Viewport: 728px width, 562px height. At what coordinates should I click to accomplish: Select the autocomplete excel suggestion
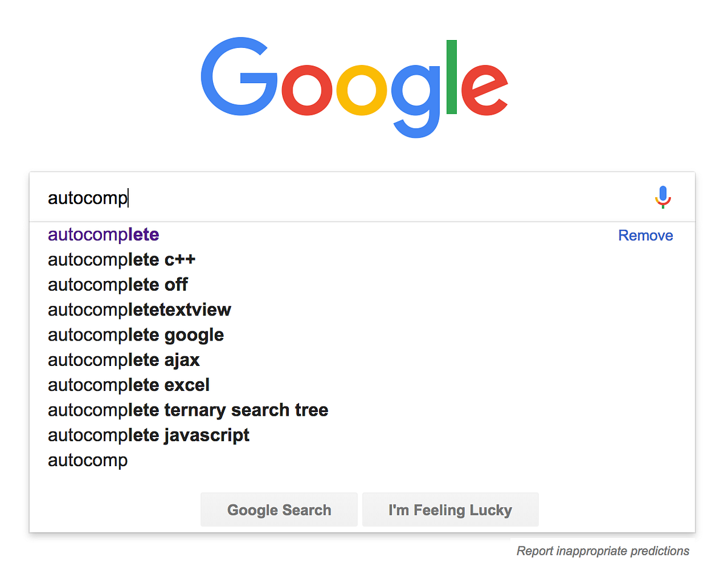(x=128, y=385)
